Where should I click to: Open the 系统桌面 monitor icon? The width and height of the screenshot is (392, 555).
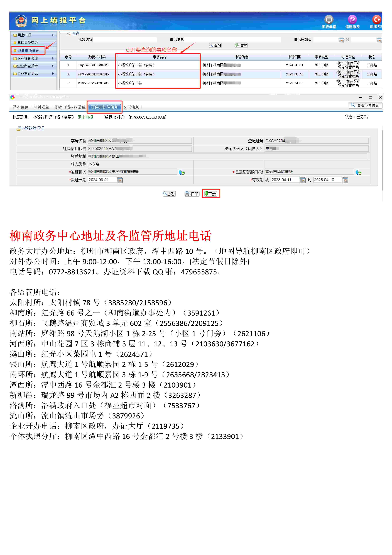329,20
